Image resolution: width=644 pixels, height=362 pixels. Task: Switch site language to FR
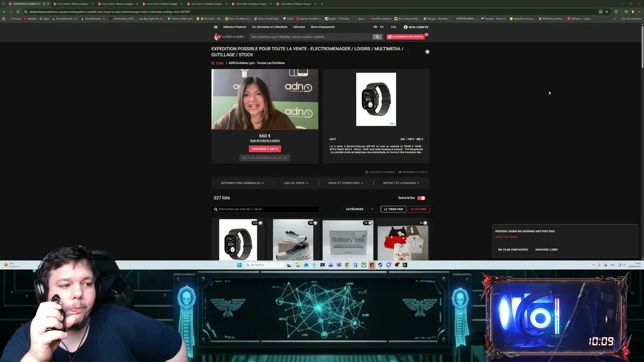(x=375, y=27)
